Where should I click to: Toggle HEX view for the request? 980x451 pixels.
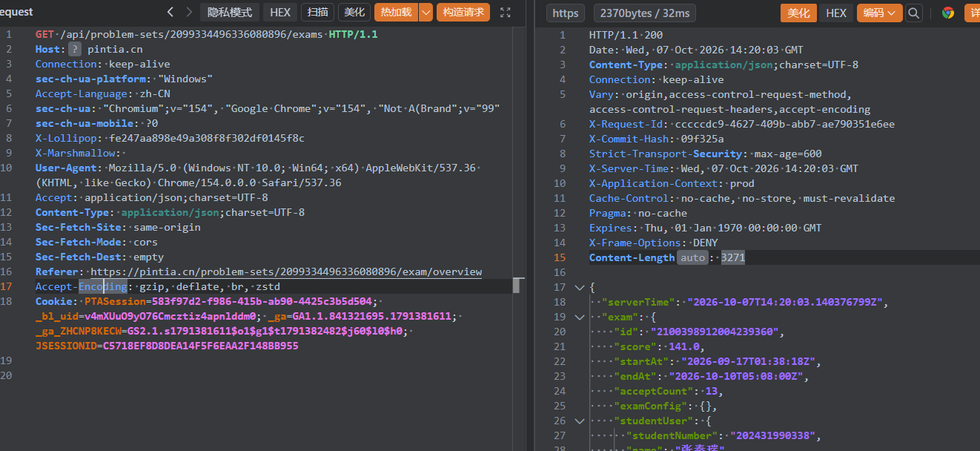pyautogui.click(x=280, y=12)
